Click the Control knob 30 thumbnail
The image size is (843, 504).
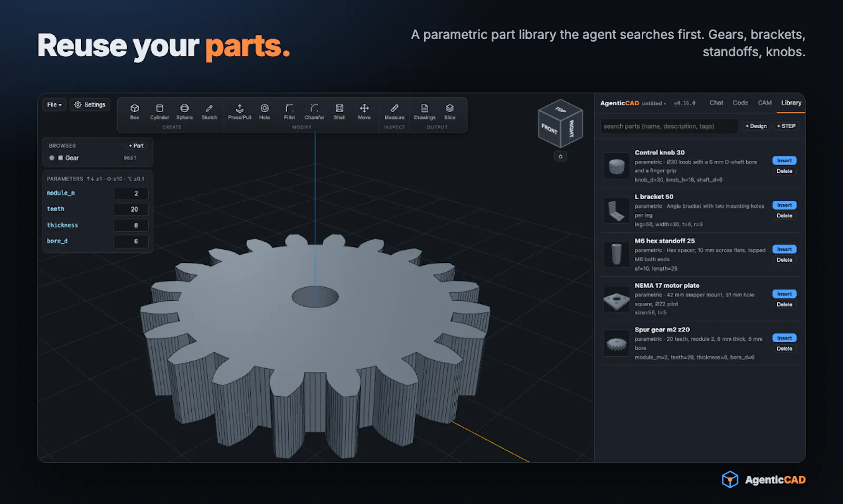click(616, 166)
